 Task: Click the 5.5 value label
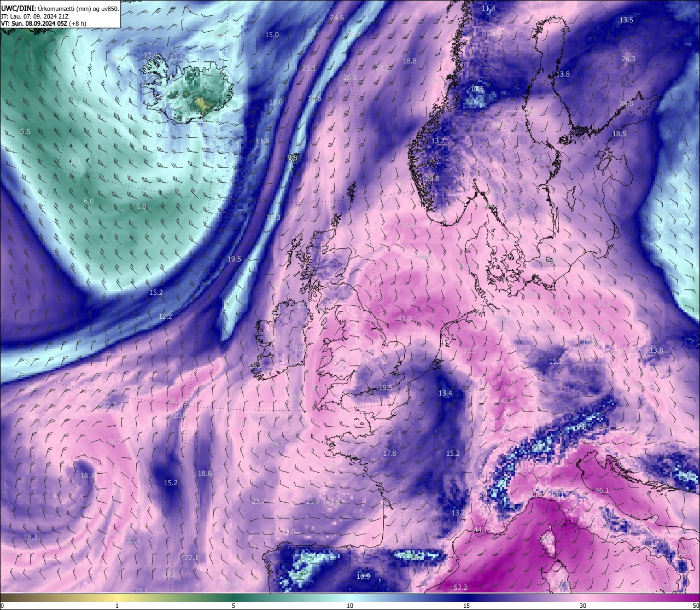(x=25, y=132)
